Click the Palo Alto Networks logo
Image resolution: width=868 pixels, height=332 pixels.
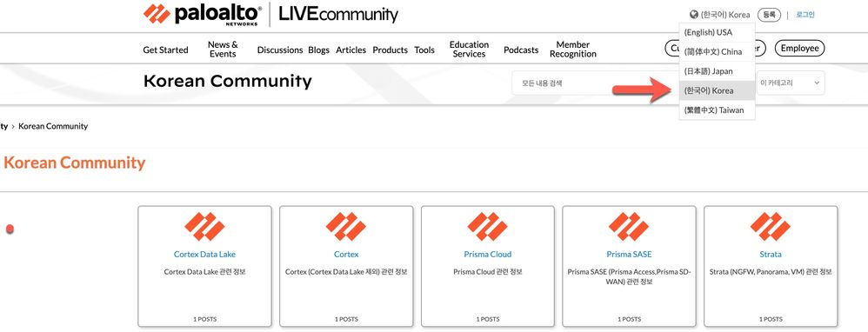click(203, 15)
